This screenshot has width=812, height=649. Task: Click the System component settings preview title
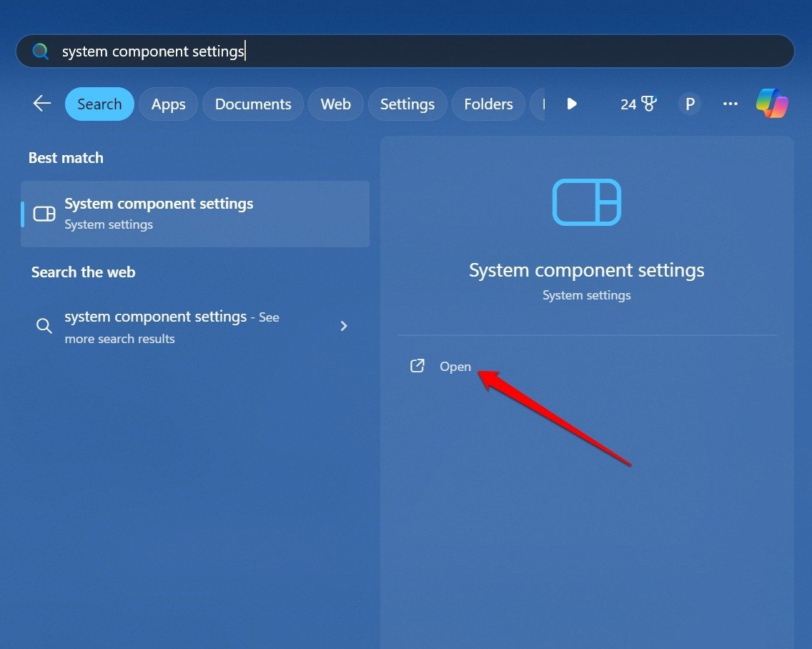pos(587,270)
